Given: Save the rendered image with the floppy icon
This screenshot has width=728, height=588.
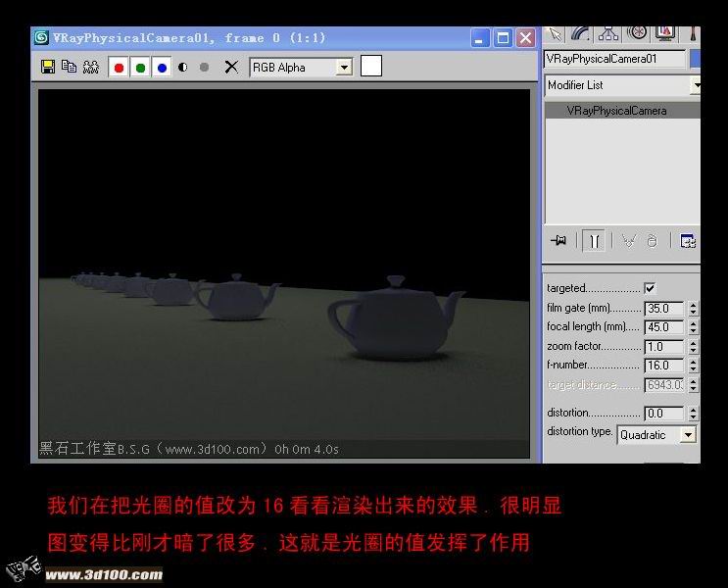Looking at the screenshot, I should tap(48, 67).
